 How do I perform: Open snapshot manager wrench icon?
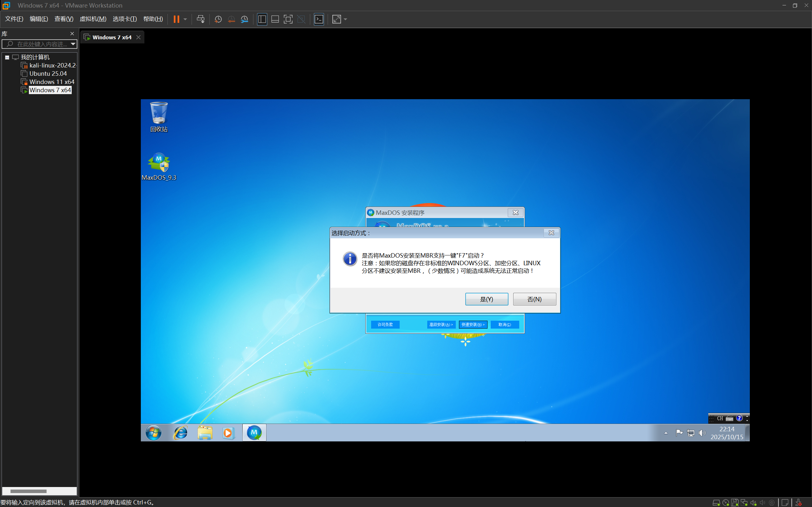coord(245,19)
